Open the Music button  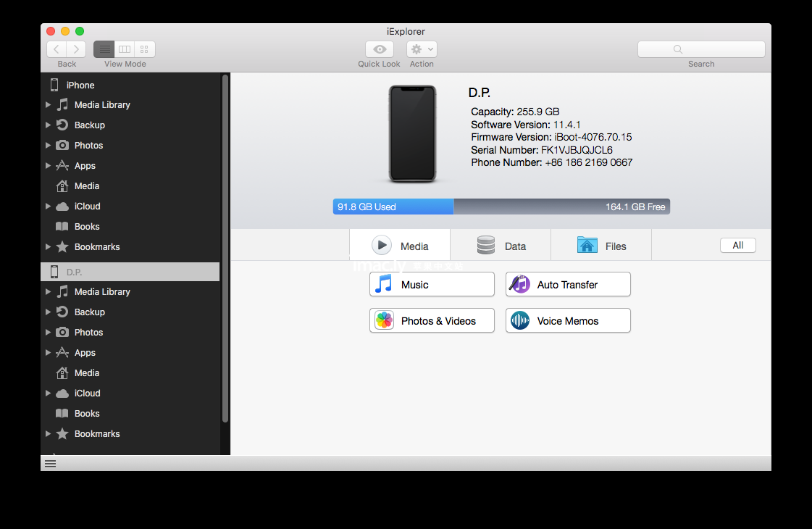(432, 285)
